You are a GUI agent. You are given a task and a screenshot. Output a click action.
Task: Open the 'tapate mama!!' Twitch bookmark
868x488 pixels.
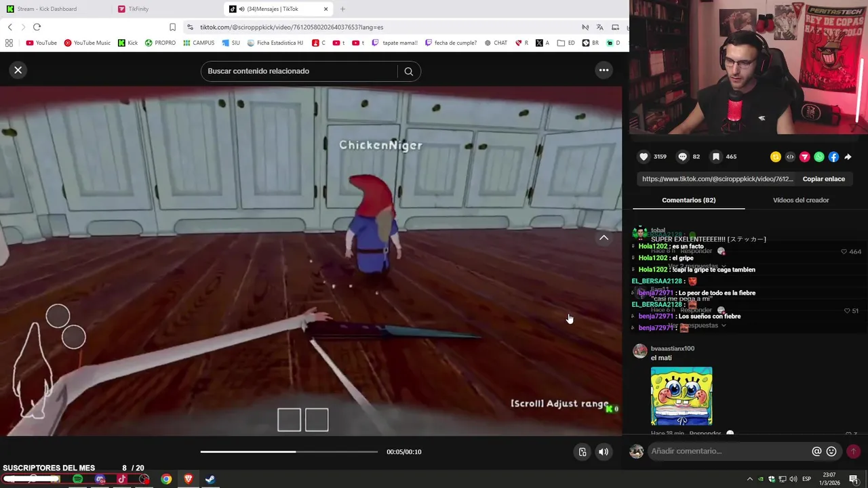(x=395, y=43)
